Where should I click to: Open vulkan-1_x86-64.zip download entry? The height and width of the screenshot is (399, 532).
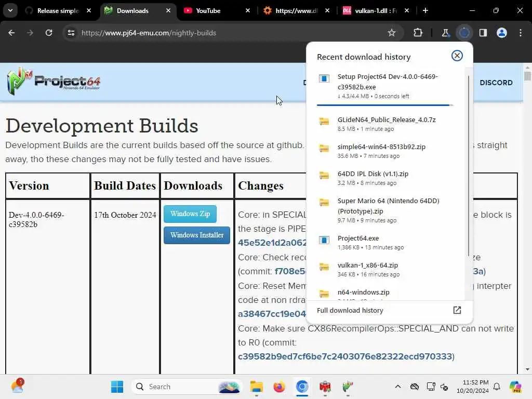(x=385, y=270)
